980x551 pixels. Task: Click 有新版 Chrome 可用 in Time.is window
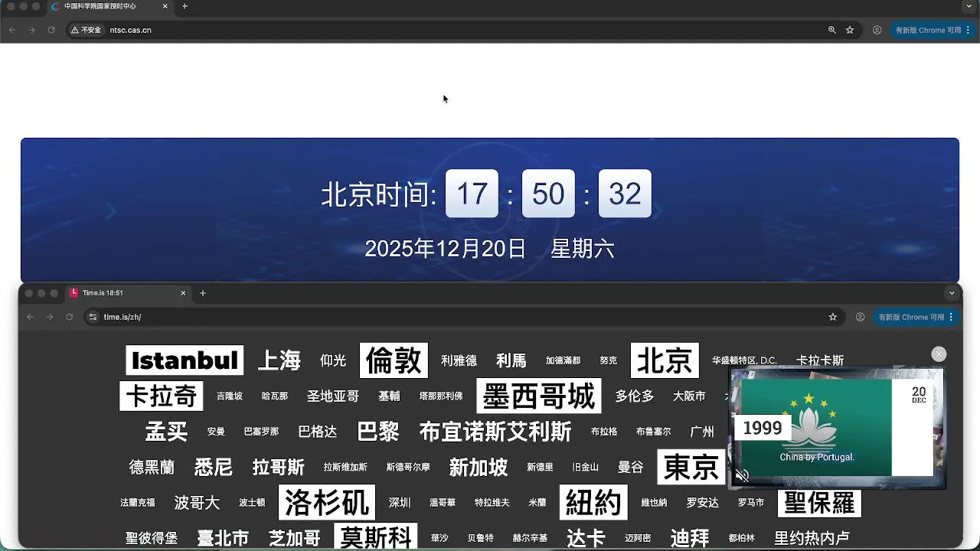tap(911, 317)
